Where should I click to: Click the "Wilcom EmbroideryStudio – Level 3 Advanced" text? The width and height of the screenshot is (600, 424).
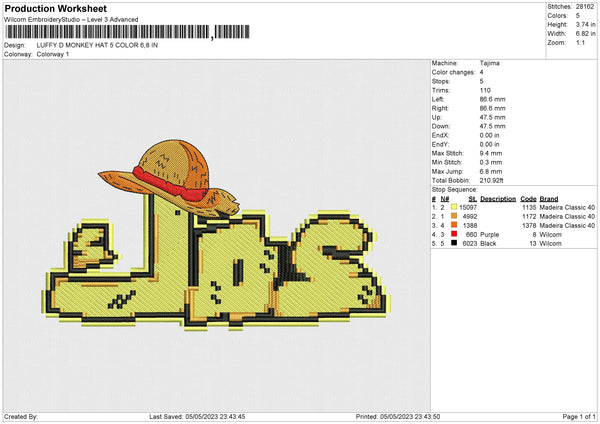point(71,20)
